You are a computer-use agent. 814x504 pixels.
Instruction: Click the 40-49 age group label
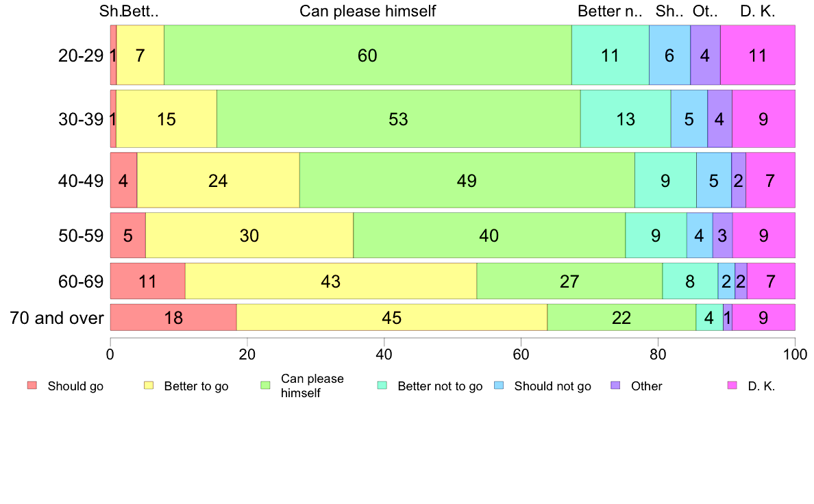[x=81, y=181]
